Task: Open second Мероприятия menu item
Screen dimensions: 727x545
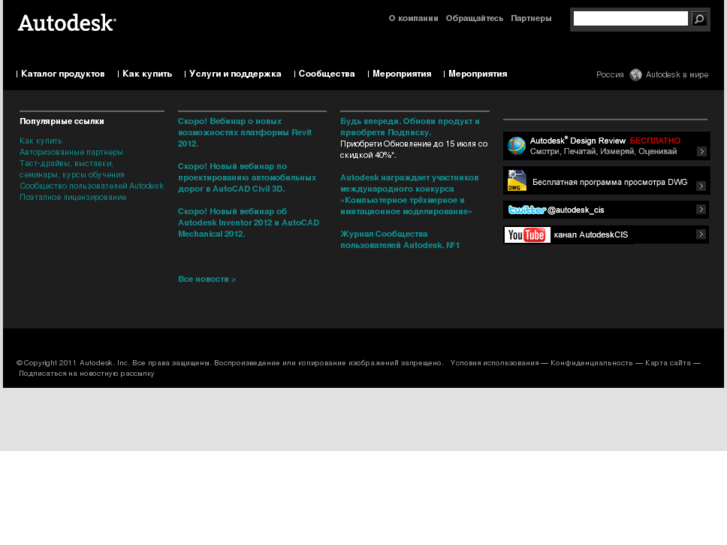Action: (478, 74)
